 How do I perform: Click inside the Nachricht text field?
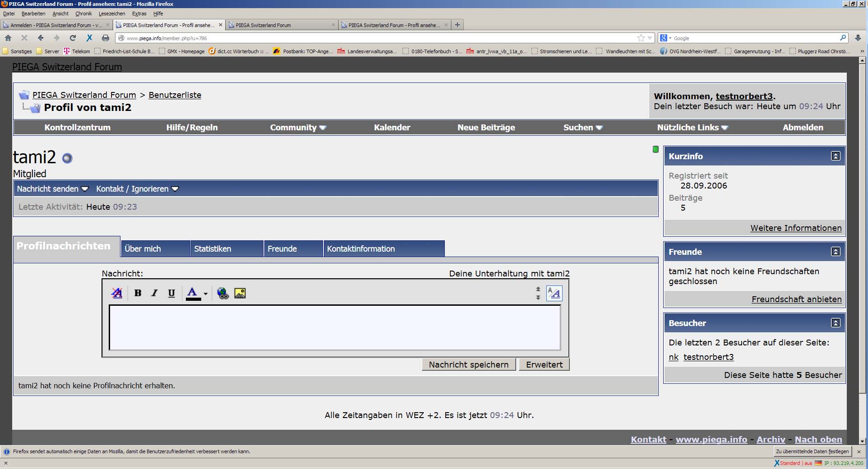[334, 327]
